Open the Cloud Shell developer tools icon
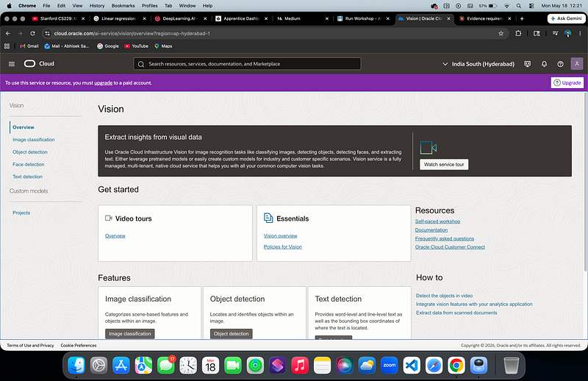 click(527, 64)
